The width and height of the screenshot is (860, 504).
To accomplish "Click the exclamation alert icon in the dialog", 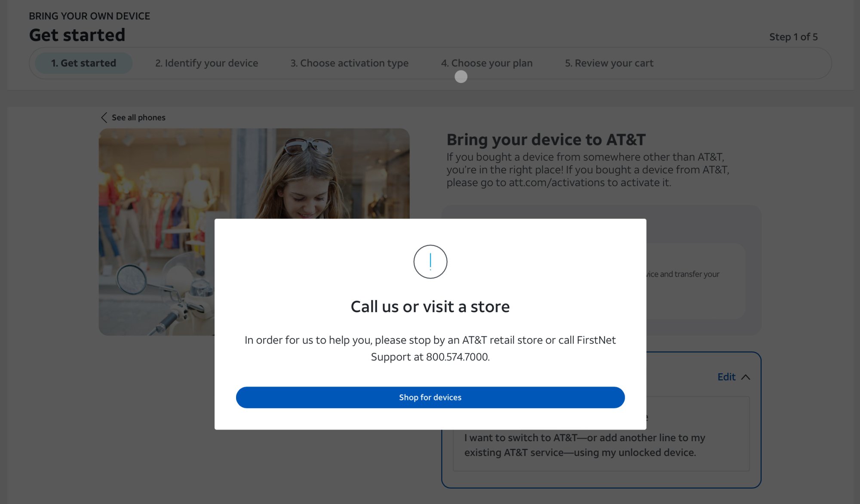I will 430,261.
